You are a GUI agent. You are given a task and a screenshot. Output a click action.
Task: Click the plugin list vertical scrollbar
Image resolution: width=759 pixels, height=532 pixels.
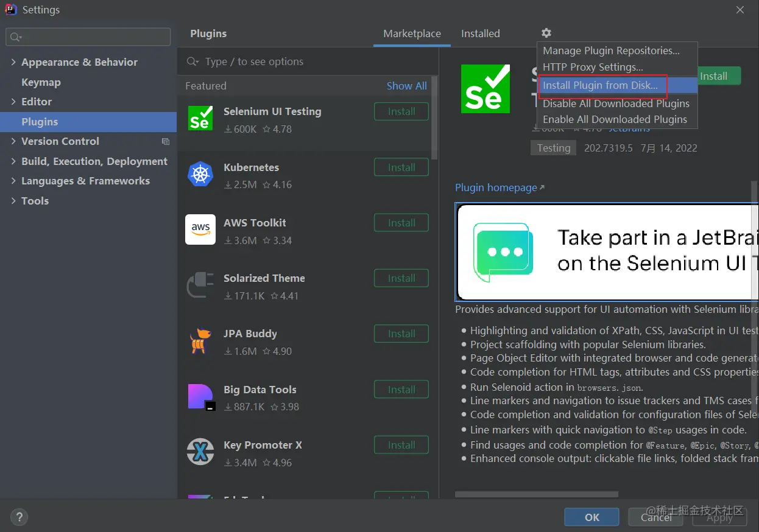tap(434, 117)
